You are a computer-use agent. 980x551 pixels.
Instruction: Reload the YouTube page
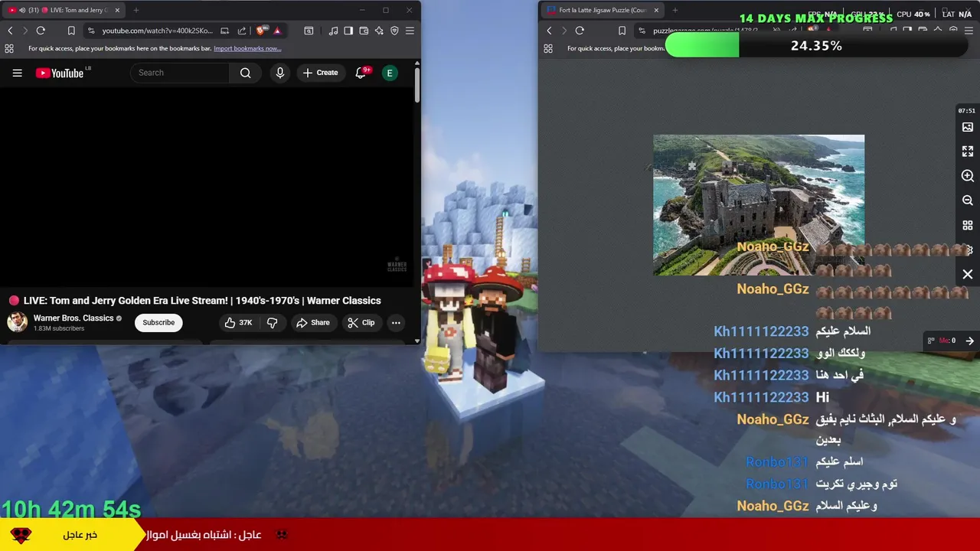click(x=41, y=31)
